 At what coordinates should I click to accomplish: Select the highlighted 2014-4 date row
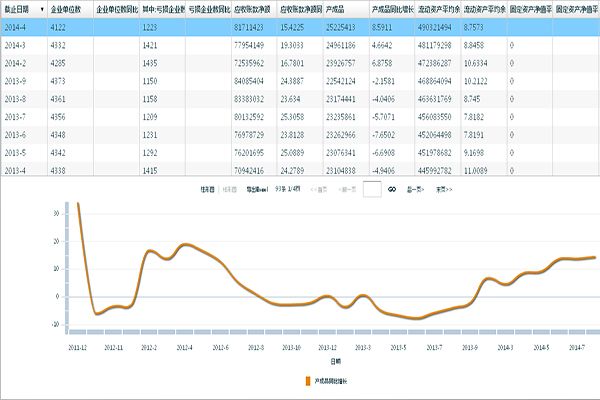tap(300, 28)
